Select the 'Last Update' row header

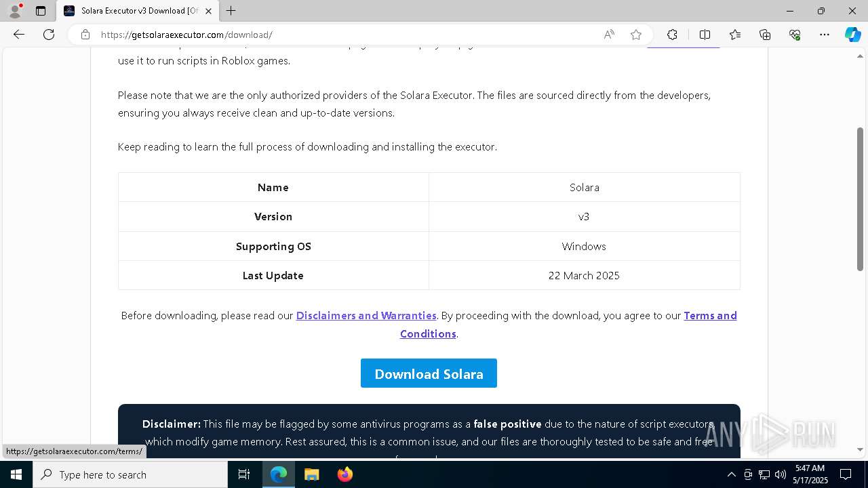273,275
